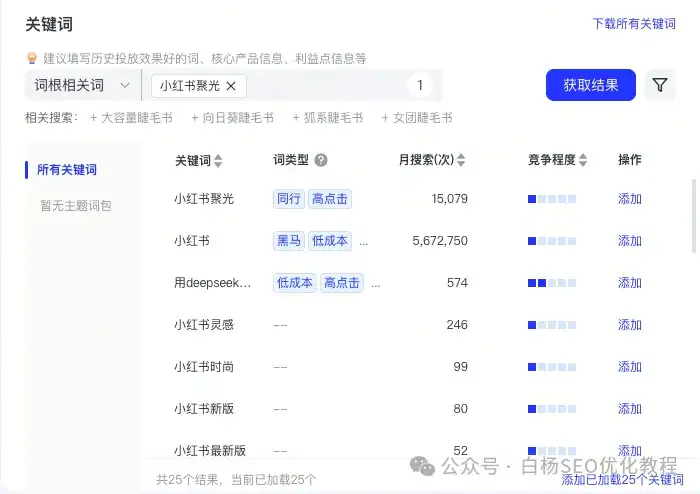Open the filter funnel icon
700x494 pixels.
pos(660,85)
